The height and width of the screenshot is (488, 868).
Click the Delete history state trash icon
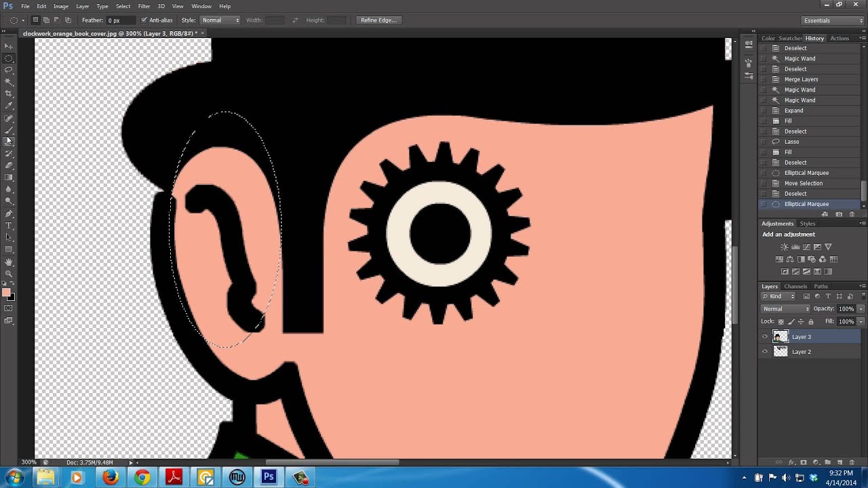click(852, 214)
